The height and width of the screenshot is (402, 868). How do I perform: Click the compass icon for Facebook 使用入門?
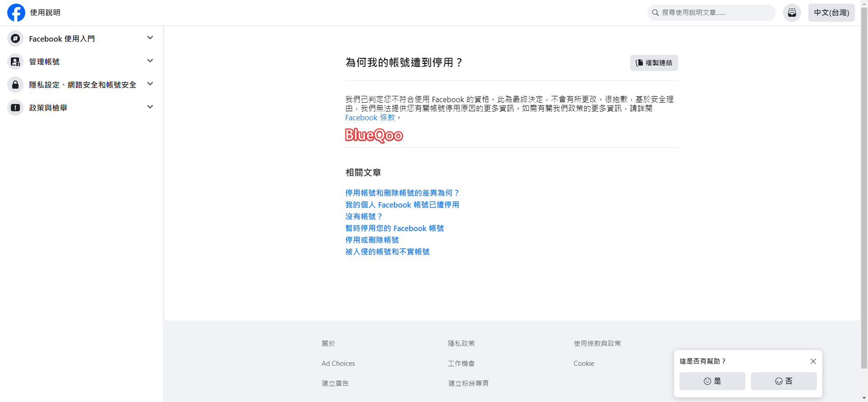click(15, 39)
